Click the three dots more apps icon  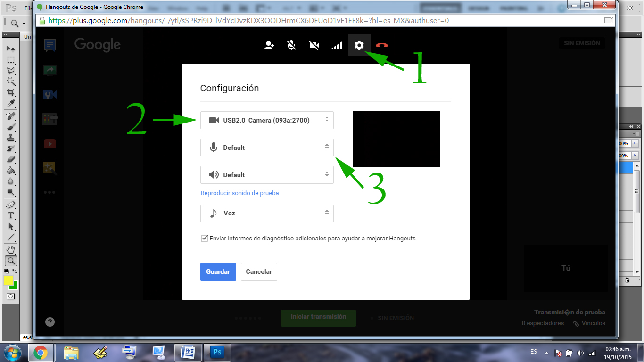click(50, 192)
